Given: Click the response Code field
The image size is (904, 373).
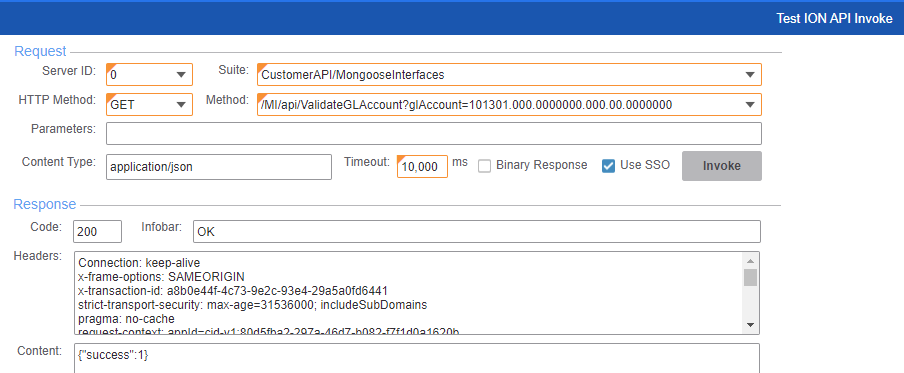Looking at the screenshot, I should tap(97, 232).
